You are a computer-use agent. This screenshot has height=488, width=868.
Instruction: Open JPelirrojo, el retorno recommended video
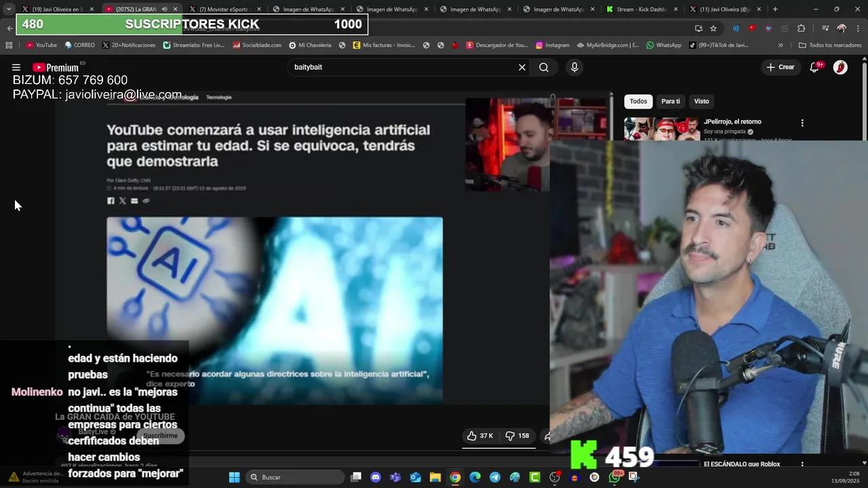point(732,121)
